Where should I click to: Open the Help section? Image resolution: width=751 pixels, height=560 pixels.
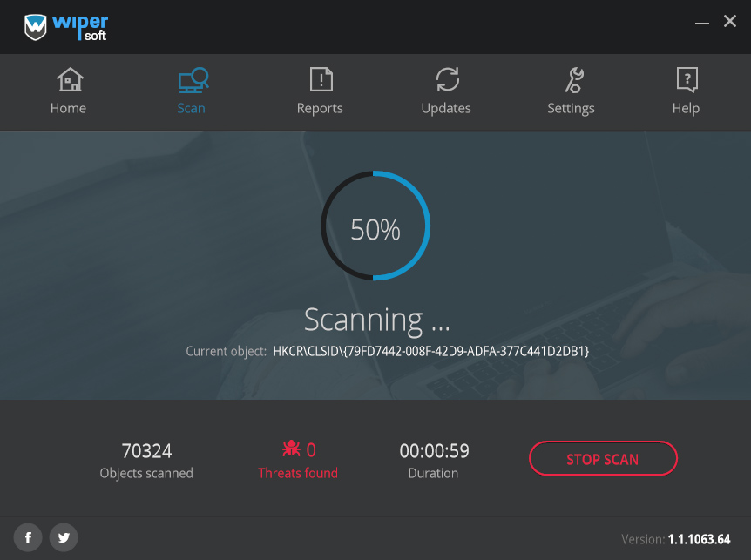[x=686, y=91]
